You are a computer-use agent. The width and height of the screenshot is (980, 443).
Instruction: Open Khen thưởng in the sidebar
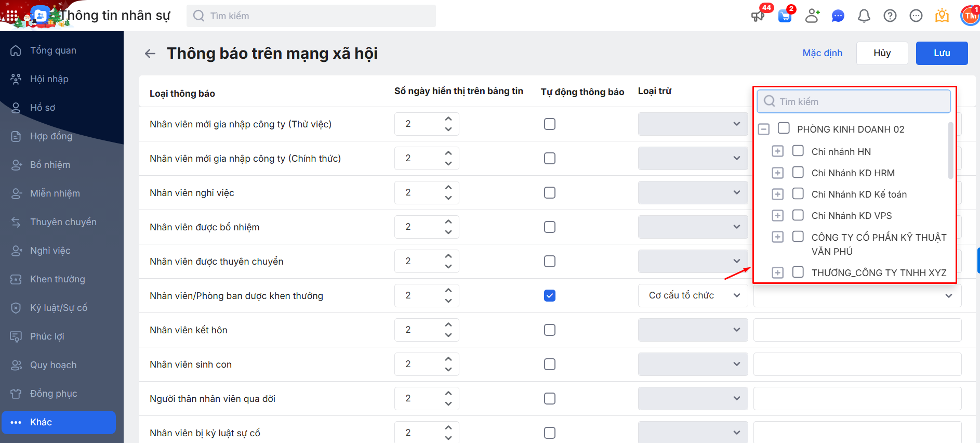[x=57, y=279]
